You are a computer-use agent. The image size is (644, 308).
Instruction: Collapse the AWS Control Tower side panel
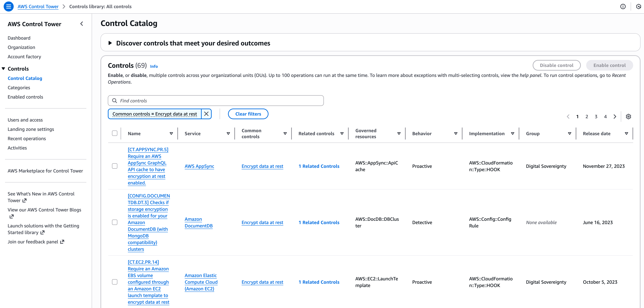tap(82, 24)
